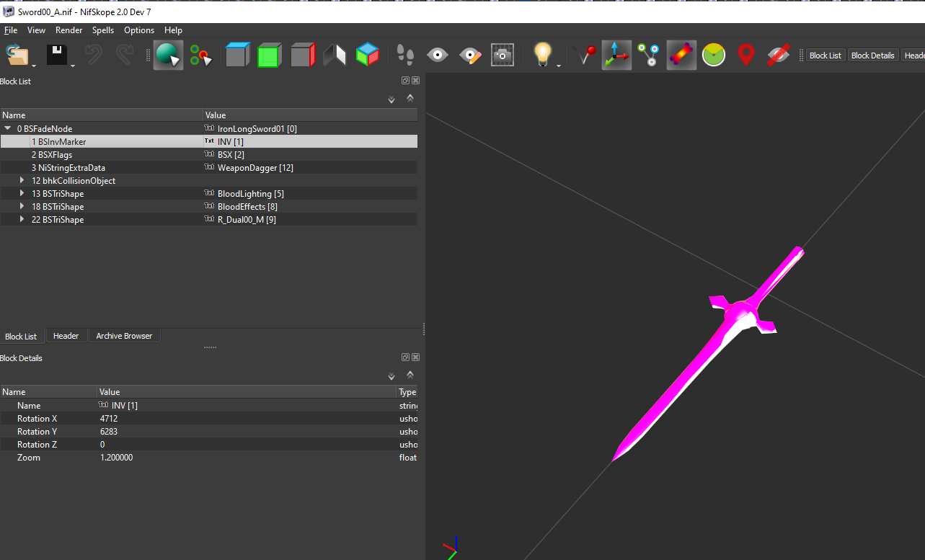Open the Options menu
Screen dimensions: 925x560
tap(139, 30)
